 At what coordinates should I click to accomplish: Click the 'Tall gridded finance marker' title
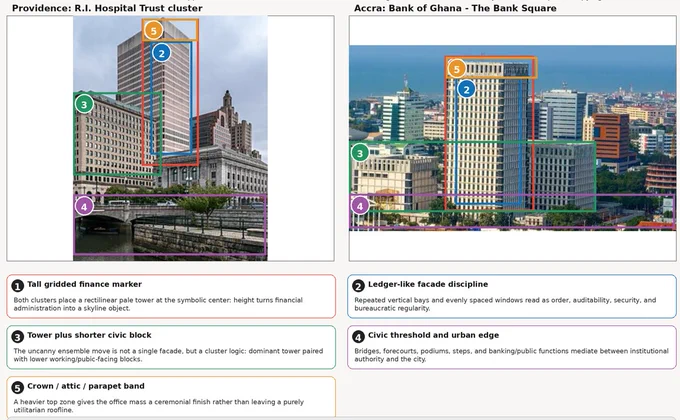pos(85,284)
